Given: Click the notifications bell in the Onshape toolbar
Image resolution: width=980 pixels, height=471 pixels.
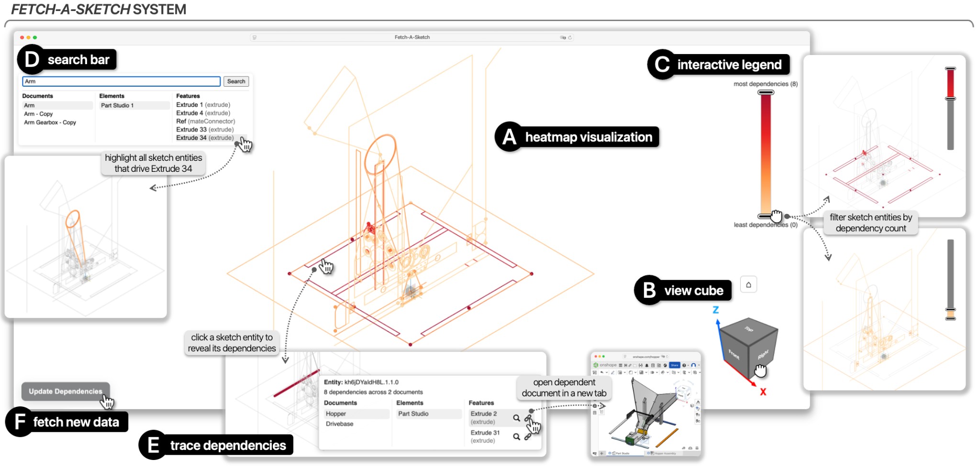Looking at the screenshot, I should pos(647,365).
